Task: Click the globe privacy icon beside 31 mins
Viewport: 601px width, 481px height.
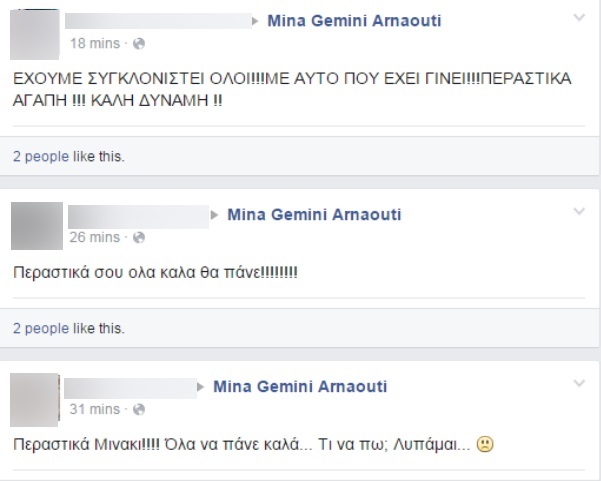Action: pyautogui.click(x=139, y=409)
